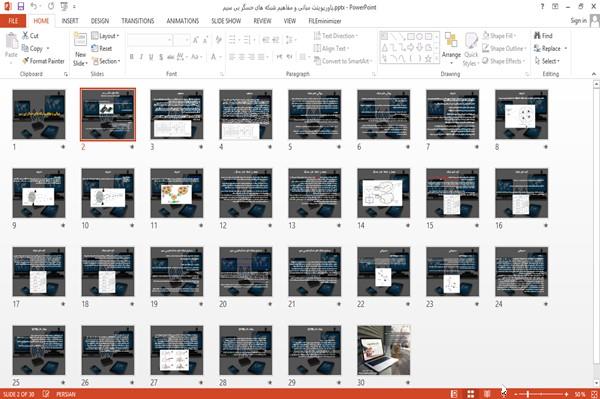Click the Cut scissors icon
The height and width of the screenshot is (399, 600).
coord(26,36)
